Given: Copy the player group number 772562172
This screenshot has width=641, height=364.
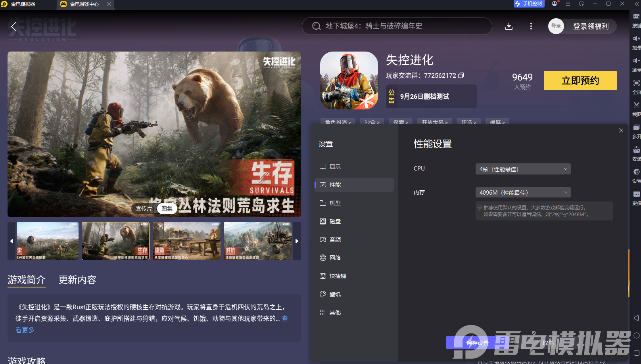Looking at the screenshot, I should click(461, 75).
